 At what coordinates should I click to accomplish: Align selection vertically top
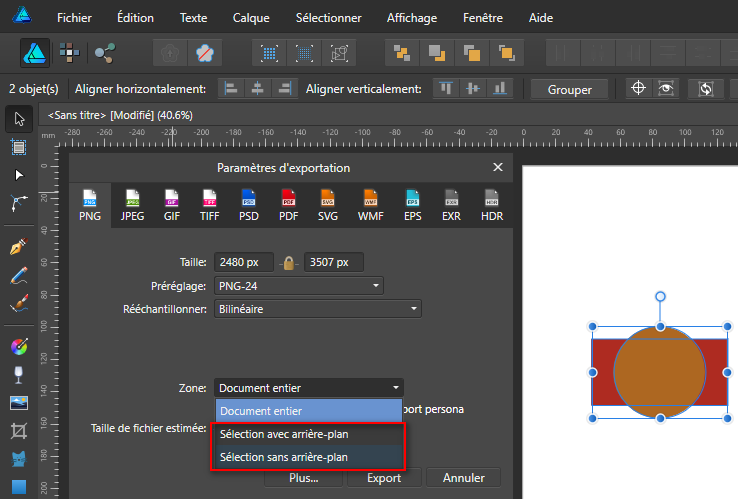(446, 89)
